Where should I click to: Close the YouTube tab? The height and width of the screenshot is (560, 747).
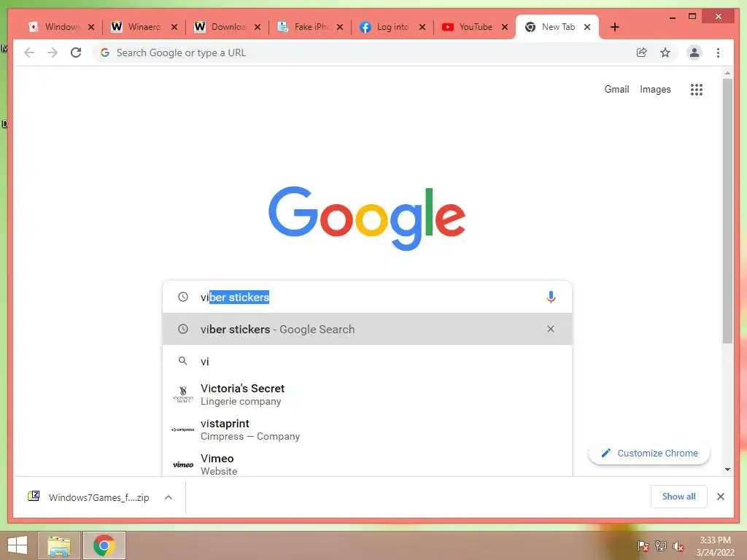tap(505, 27)
